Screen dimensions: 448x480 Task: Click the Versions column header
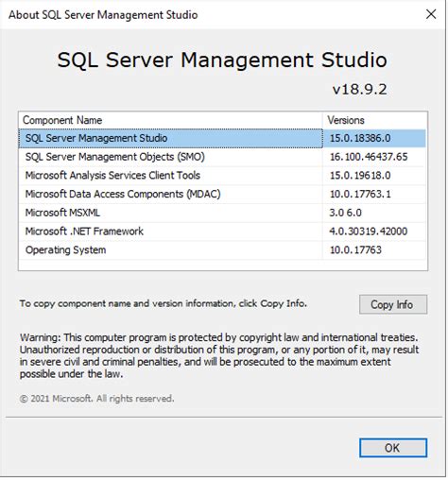[375, 120]
